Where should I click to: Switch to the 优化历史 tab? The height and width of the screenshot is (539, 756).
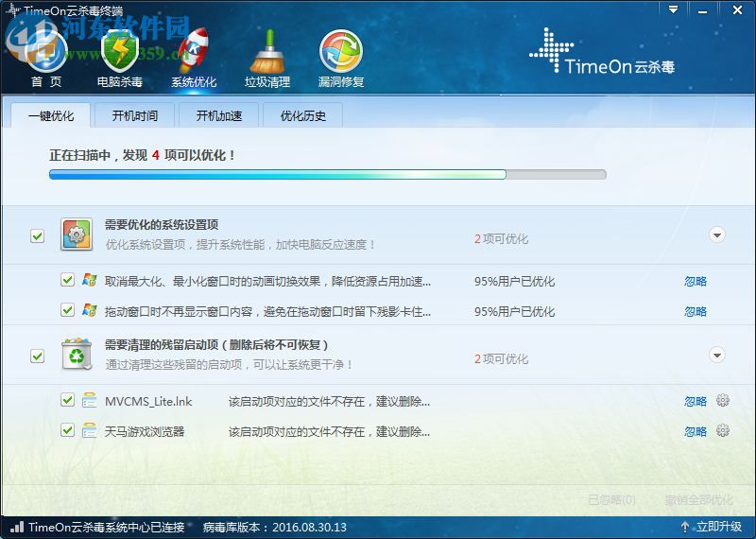pos(302,115)
